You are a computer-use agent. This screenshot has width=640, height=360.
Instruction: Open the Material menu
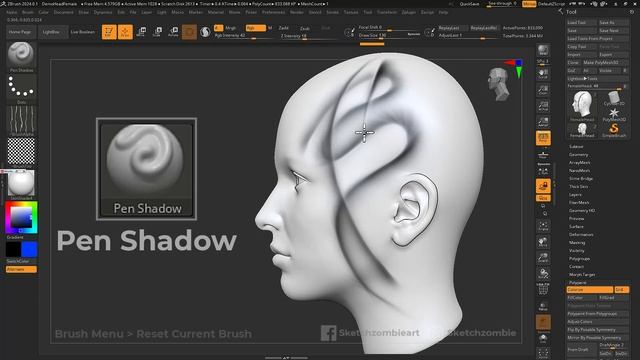(216, 12)
